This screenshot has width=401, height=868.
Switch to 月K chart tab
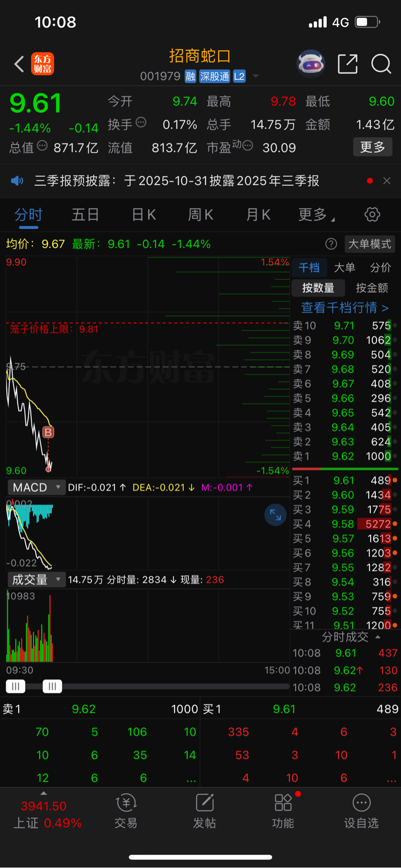pos(258,215)
